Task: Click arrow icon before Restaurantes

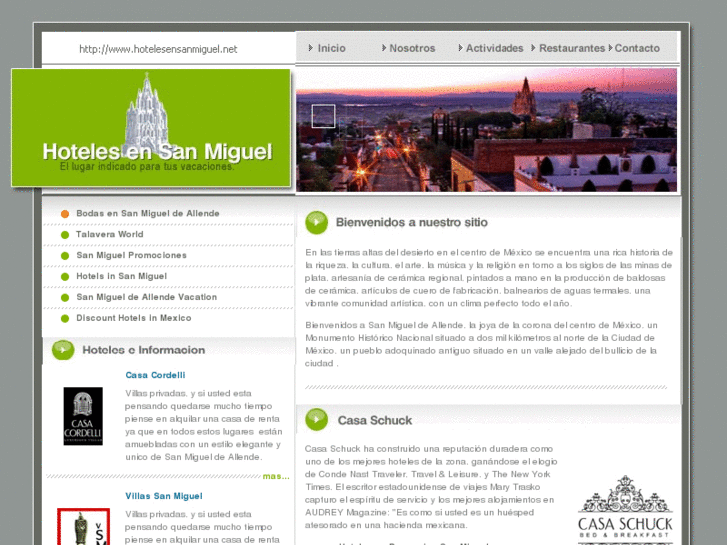Action: click(533, 48)
